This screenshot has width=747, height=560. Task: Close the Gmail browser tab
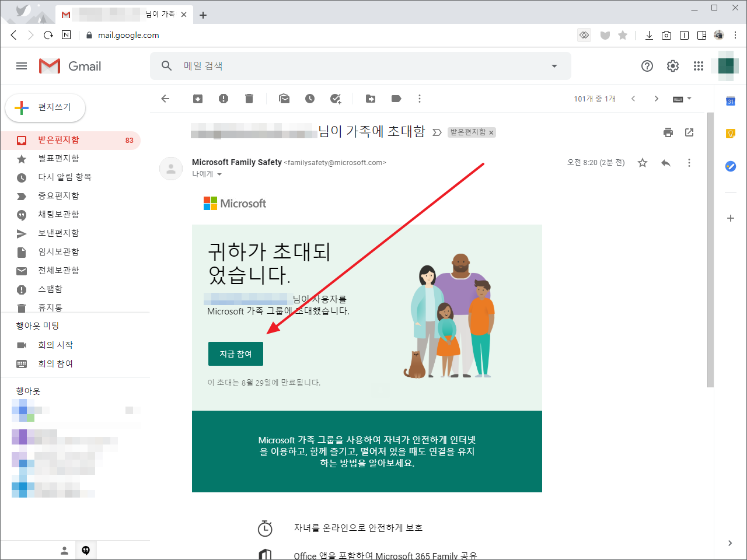click(x=184, y=15)
